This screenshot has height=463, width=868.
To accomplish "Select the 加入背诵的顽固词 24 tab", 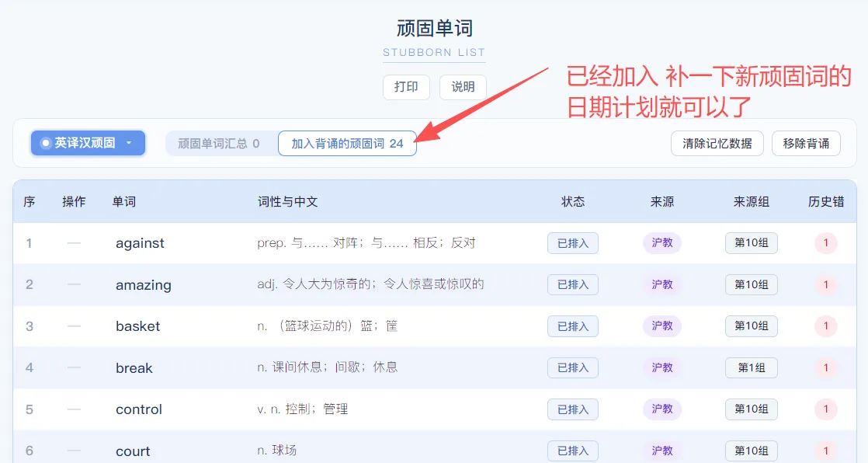I will tap(347, 144).
